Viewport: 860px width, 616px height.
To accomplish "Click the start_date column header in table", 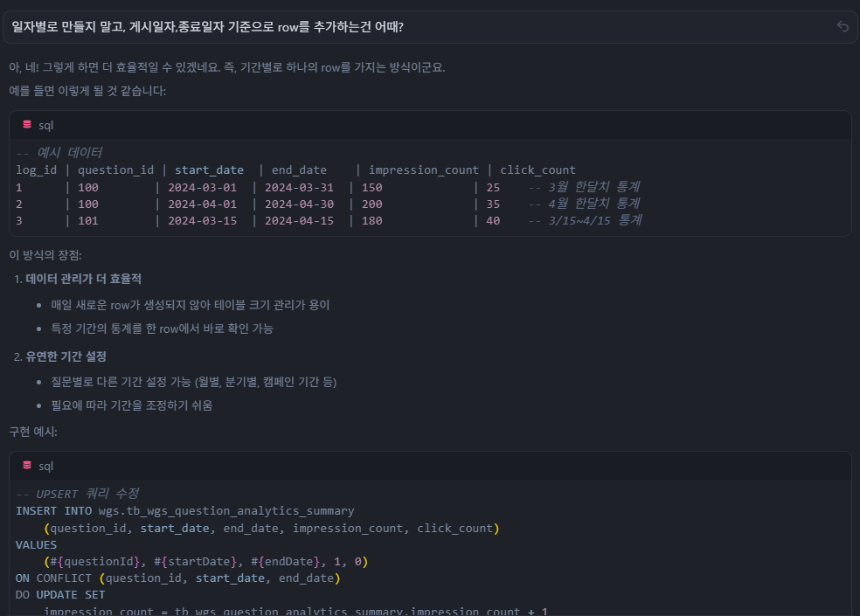I will 209,170.
